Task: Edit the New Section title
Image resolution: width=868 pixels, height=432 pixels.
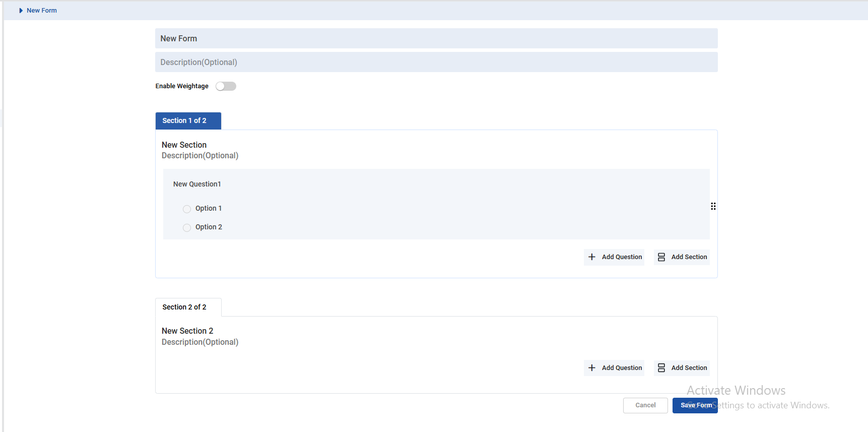Action: (184, 145)
